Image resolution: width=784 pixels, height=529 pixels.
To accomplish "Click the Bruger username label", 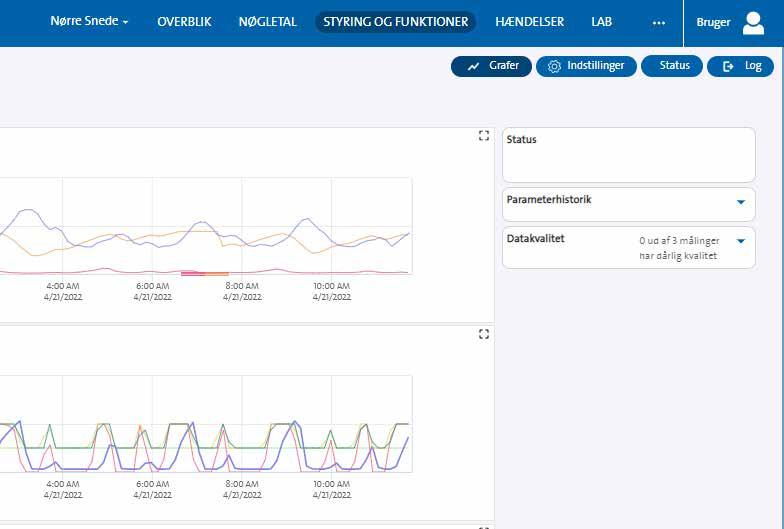I will (713, 22).
